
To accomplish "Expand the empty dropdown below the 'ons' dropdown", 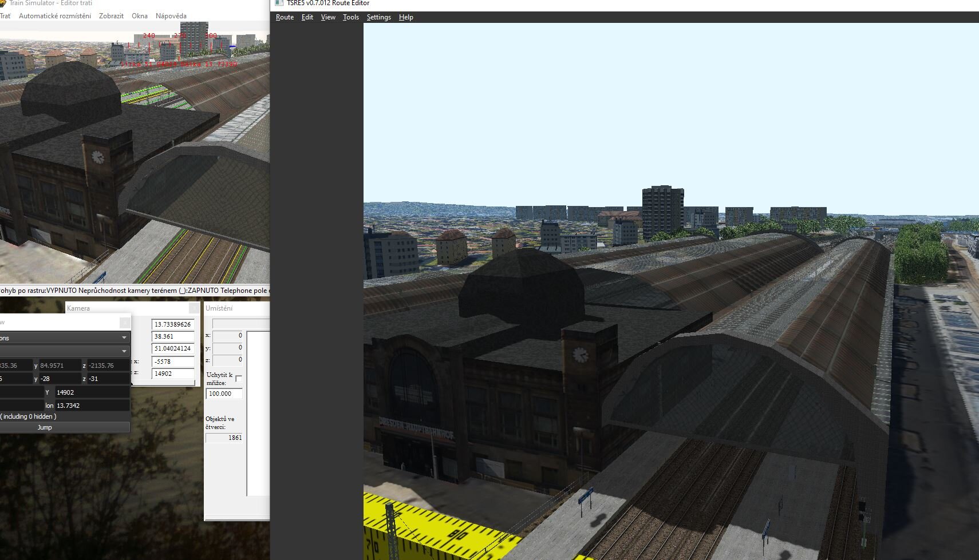I will (65, 351).
